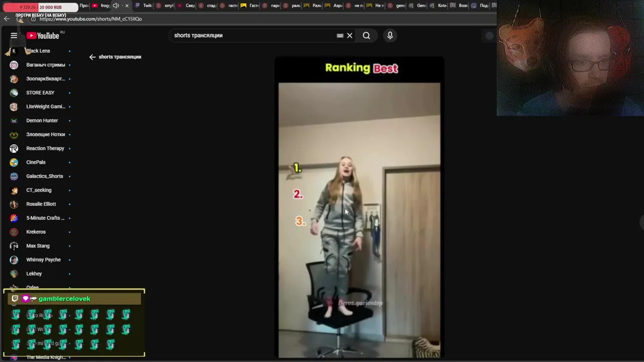This screenshot has width=644, height=362.
Task: Click the Rosalie Elliott channel avatar
Action: point(14,204)
